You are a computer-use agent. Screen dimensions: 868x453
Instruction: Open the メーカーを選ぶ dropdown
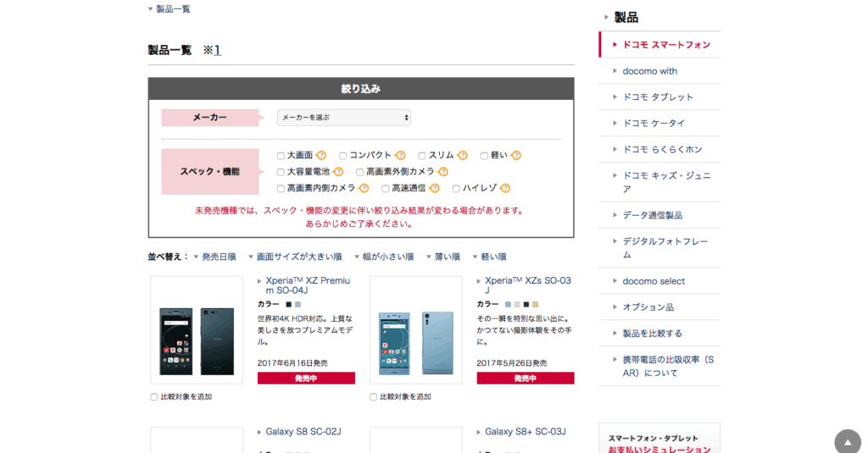344,117
